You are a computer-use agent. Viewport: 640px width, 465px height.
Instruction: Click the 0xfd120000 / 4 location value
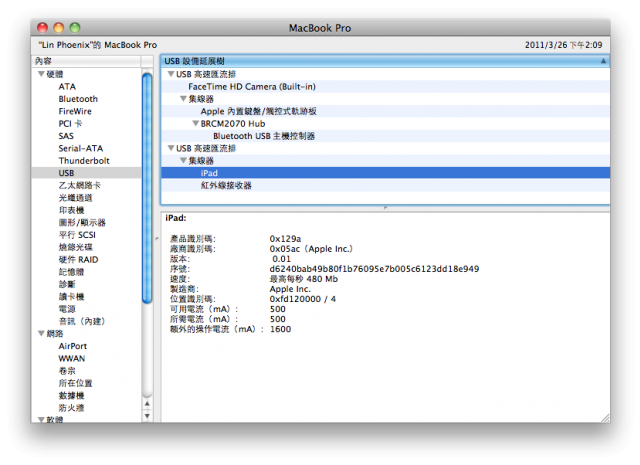[302, 299]
